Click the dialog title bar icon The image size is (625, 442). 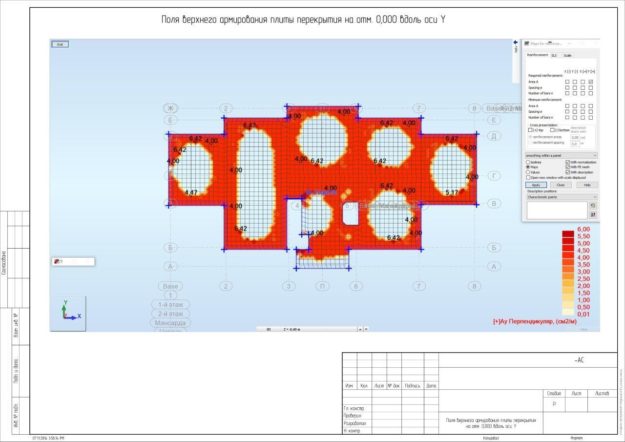click(527, 43)
